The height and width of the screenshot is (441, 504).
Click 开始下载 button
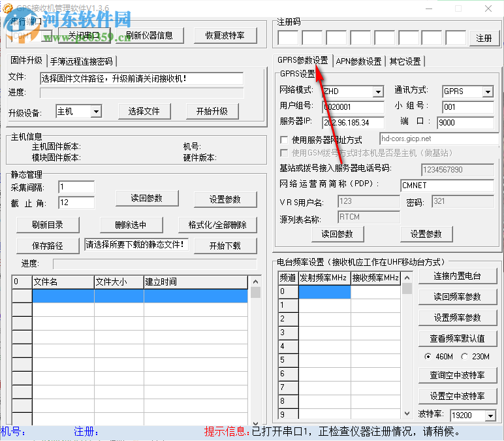click(225, 246)
